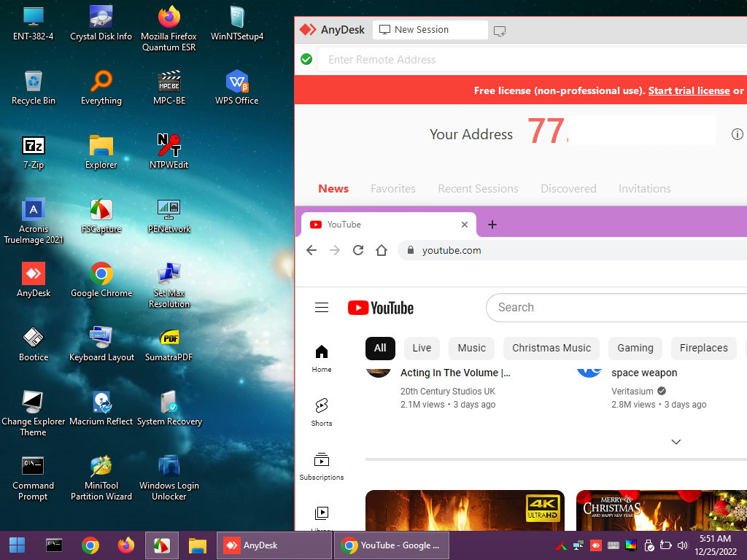
Task: Click the address info icon in AnyDesk
Action: click(737, 134)
